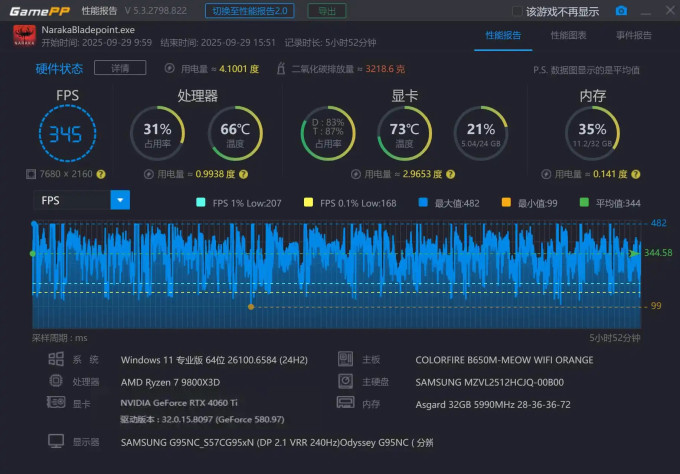
Task: Click the memory module icon in hardware list
Action: pyautogui.click(x=346, y=403)
